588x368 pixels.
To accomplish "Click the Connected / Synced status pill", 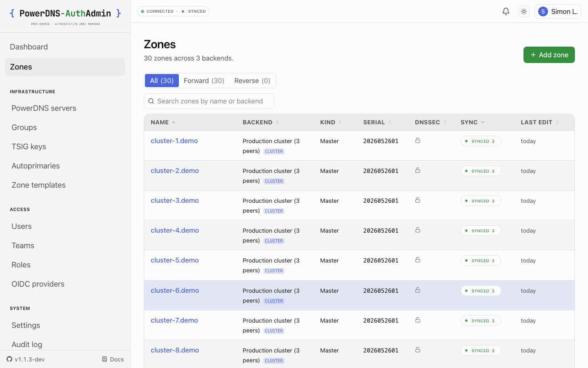I will coord(173,11).
